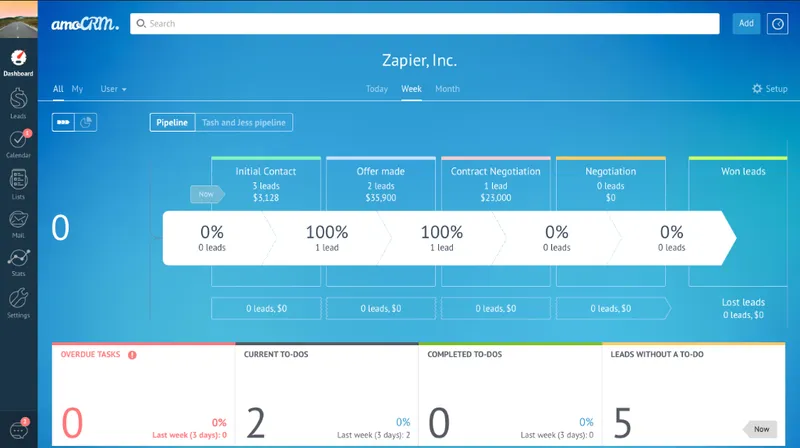This screenshot has width=800, height=448.
Task: Switch to the All filter tab
Action: tap(58, 89)
